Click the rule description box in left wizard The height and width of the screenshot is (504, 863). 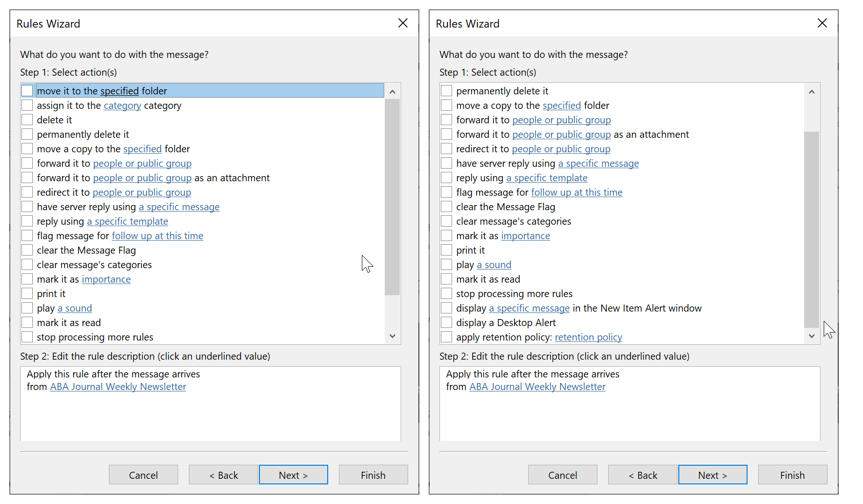[210, 404]
